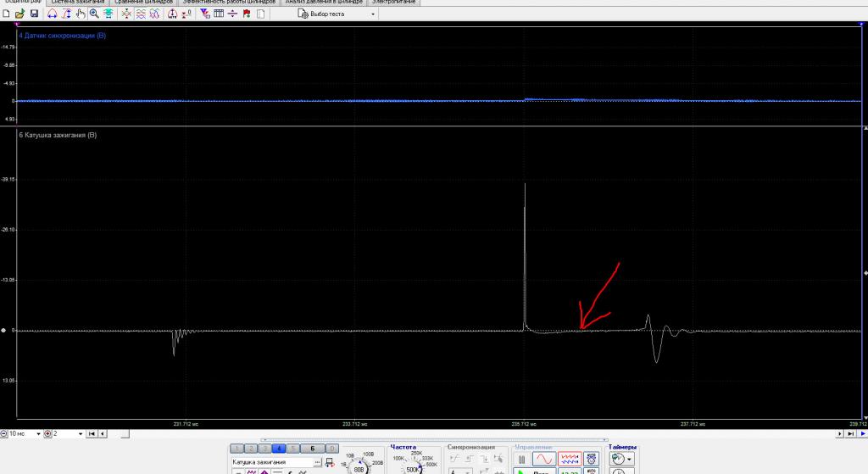Viewport: 868px width, 474px height.
Task: Toggle channel 6 button
Action: tap(312, 449)
